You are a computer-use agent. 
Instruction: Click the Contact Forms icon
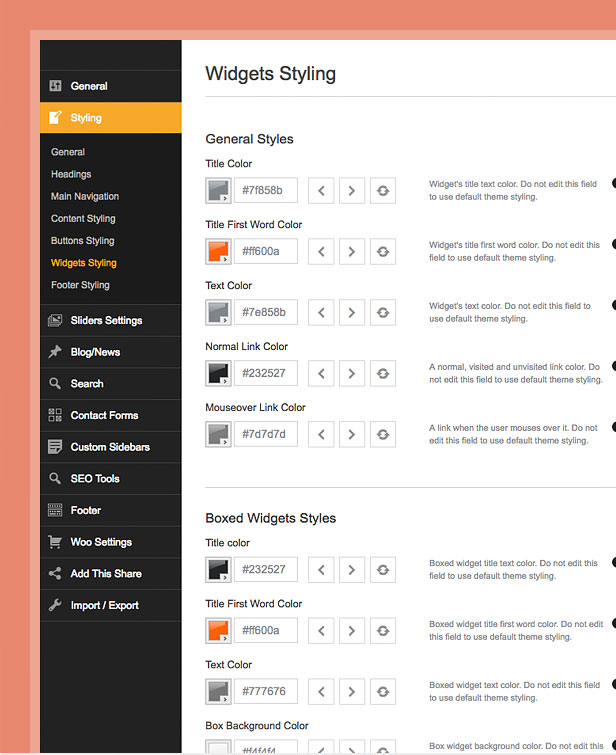pyautogui.click(x=56, y=415)
